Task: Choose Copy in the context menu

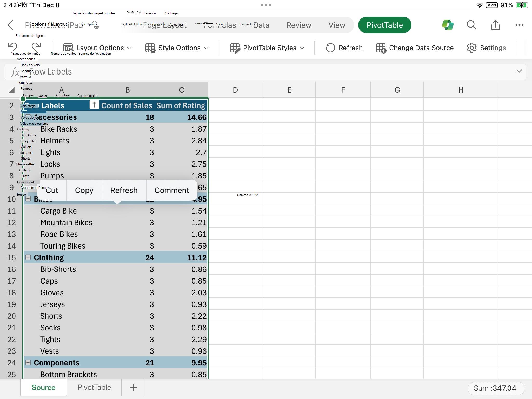Action: coord(84,190)
